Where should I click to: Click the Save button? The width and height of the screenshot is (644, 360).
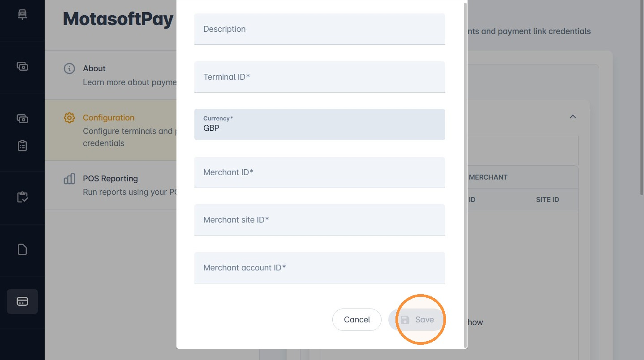pyautogui.click(x=417, y=320)
